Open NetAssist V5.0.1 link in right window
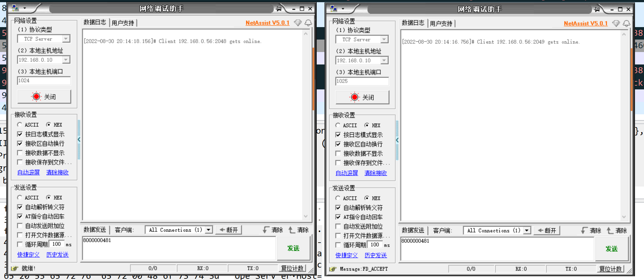Viewport: 644px width, 280px height. (586, 23)
